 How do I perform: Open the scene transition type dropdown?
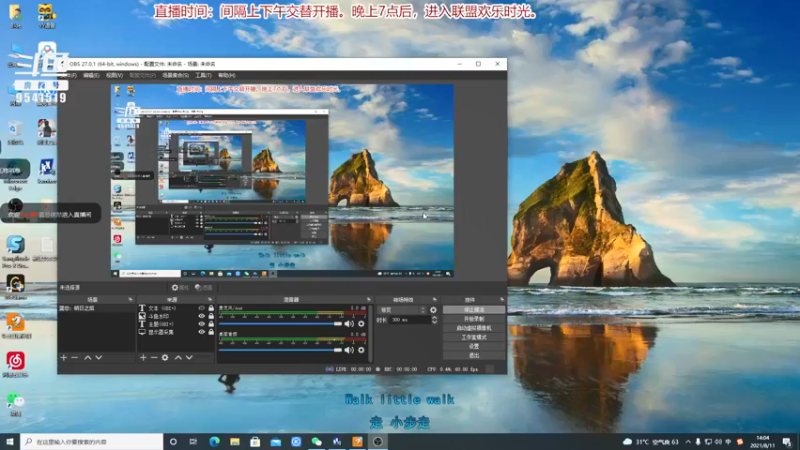point(402,310)
